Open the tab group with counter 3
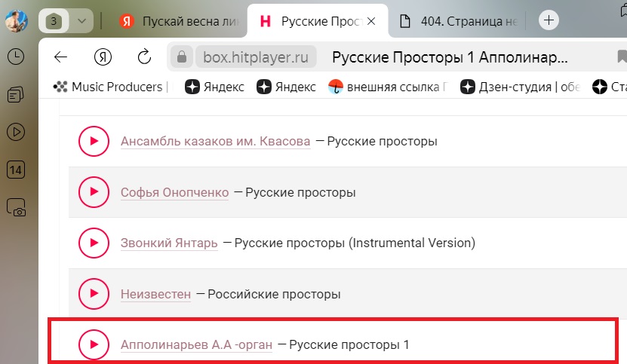 [x=54, y=21]
